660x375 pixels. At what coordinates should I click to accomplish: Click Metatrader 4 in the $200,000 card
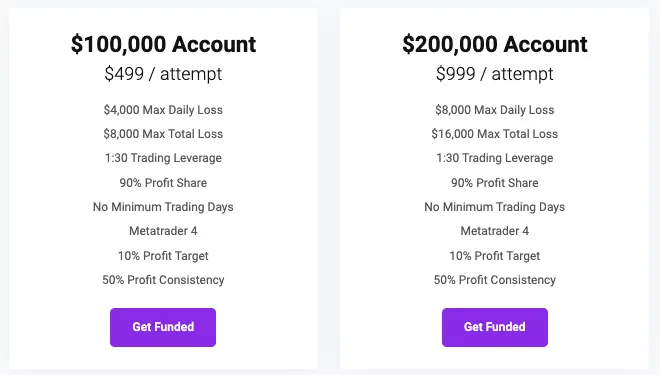tap(495, 231)
